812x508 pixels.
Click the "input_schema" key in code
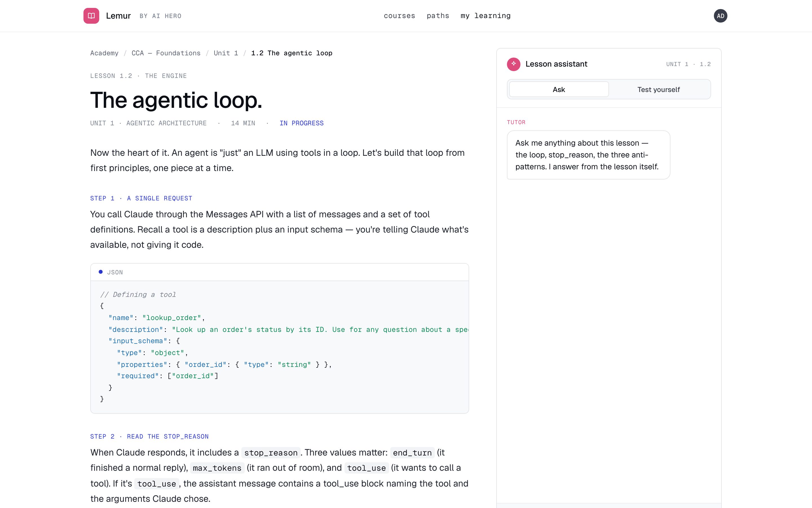click(x=138, y=341)
